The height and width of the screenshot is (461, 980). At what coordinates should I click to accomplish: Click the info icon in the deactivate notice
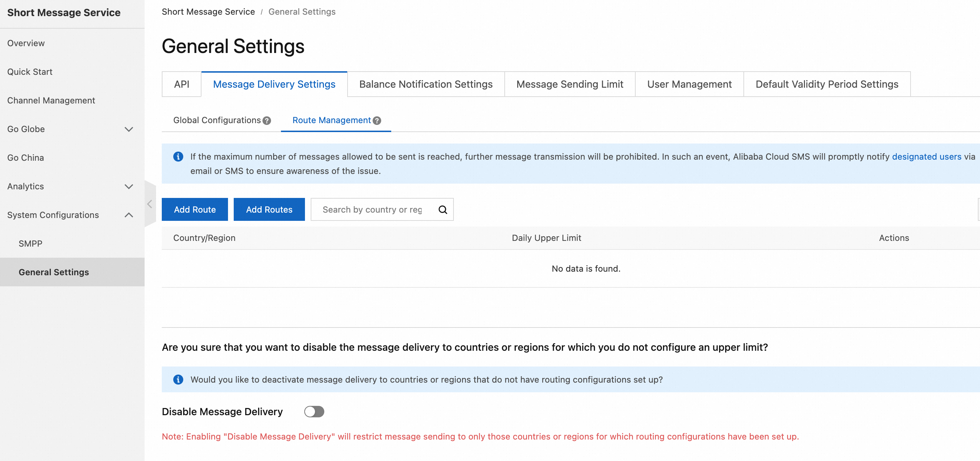tap(178, 380)
